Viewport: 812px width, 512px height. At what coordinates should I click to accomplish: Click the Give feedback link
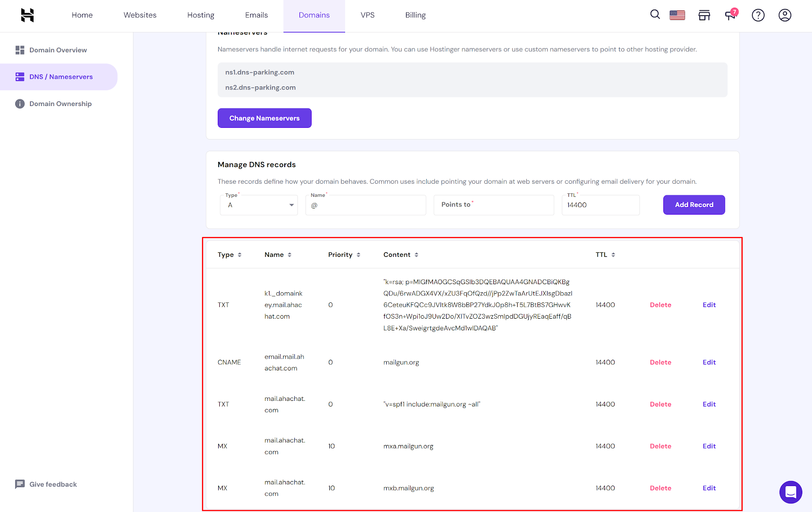53,484
